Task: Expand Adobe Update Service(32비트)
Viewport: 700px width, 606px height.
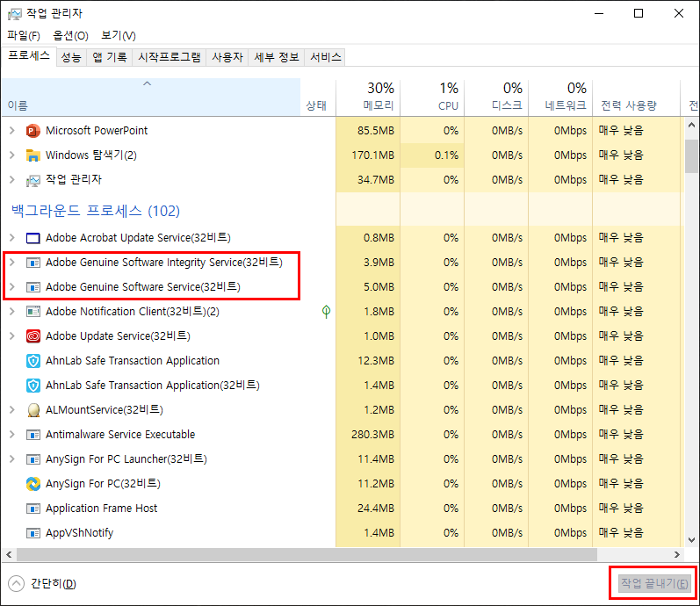Action: tap(12, 335)
